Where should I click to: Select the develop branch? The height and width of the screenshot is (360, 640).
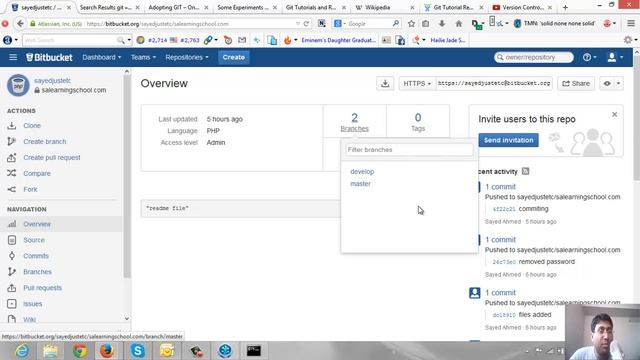click(362, 171)
